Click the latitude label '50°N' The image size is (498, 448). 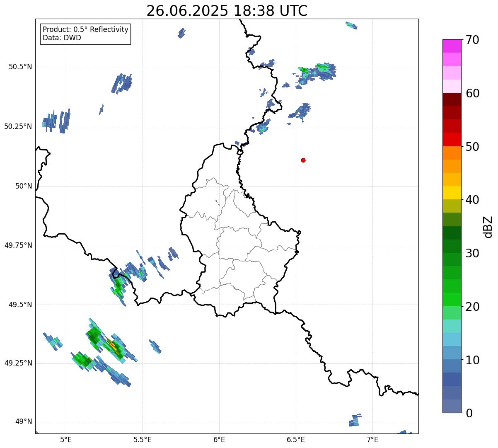click(x=24, y=186)
